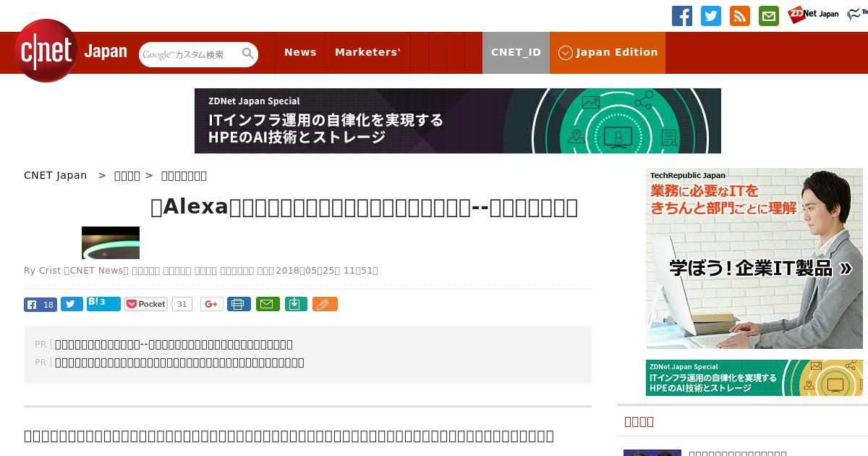Viewport: 868px width, 456px height.
Task: Focus the Google custom search field
Action: [x=190, y=54]
